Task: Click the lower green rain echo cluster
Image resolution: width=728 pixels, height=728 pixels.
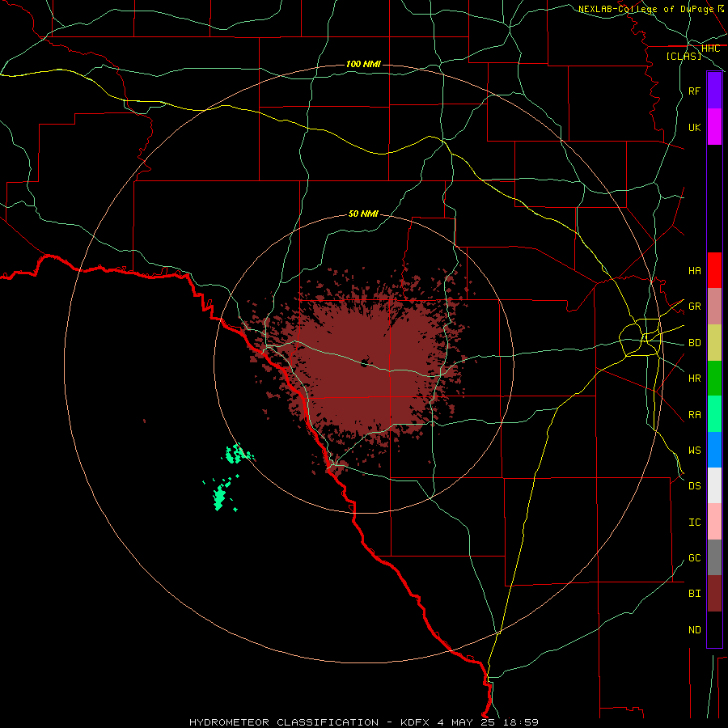Action: pyautogui.click(x=222, y=494)
